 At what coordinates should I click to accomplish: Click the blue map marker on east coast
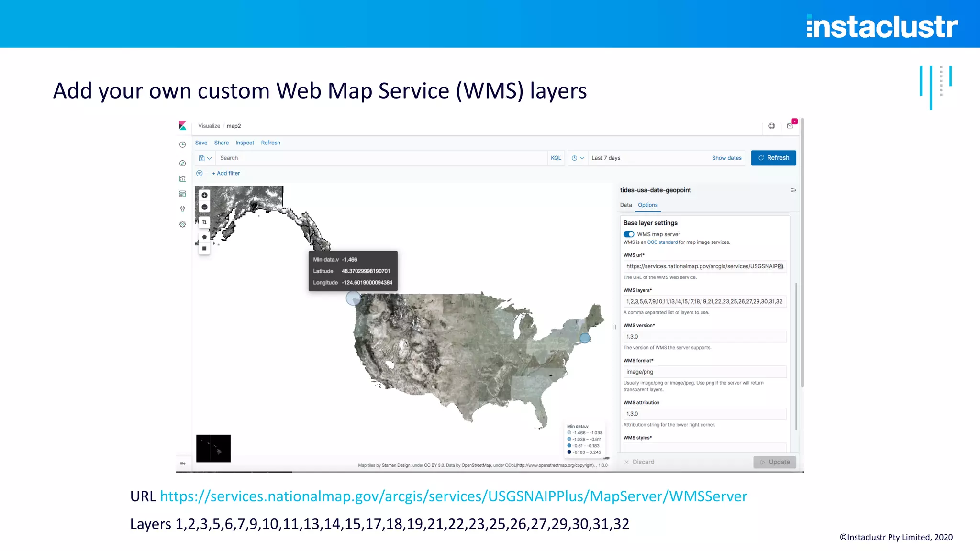click(x=585, y=338)
